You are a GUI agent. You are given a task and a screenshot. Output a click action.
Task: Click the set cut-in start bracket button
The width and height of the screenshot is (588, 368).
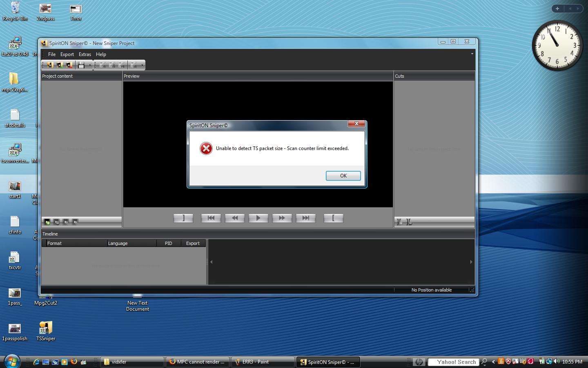334,218
